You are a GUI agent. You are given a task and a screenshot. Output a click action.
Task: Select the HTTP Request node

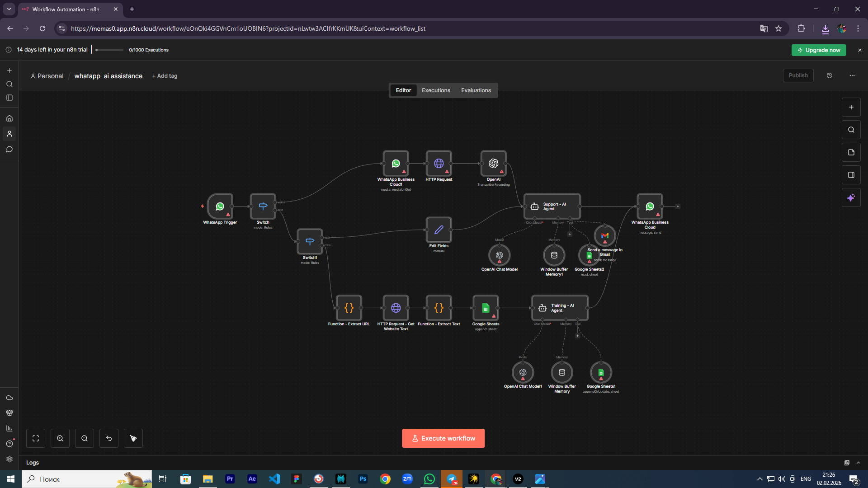439,164
